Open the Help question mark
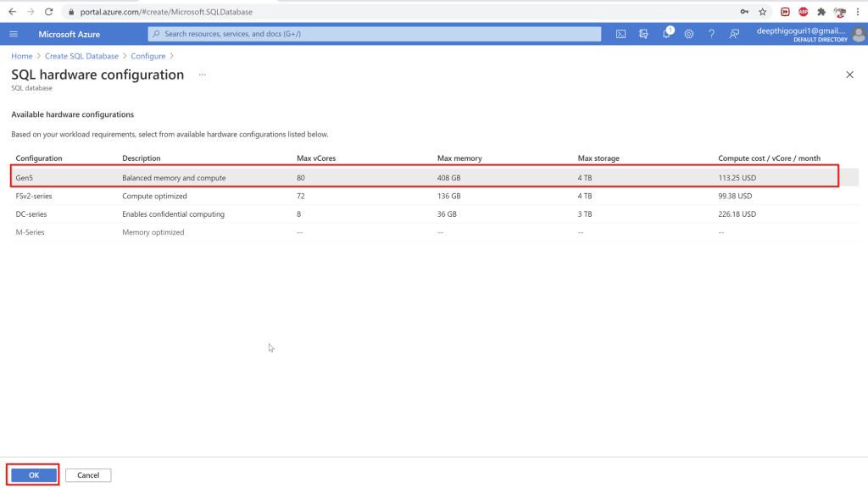The height and width of the screenshot is (488, 868). [x=711, y=34]
